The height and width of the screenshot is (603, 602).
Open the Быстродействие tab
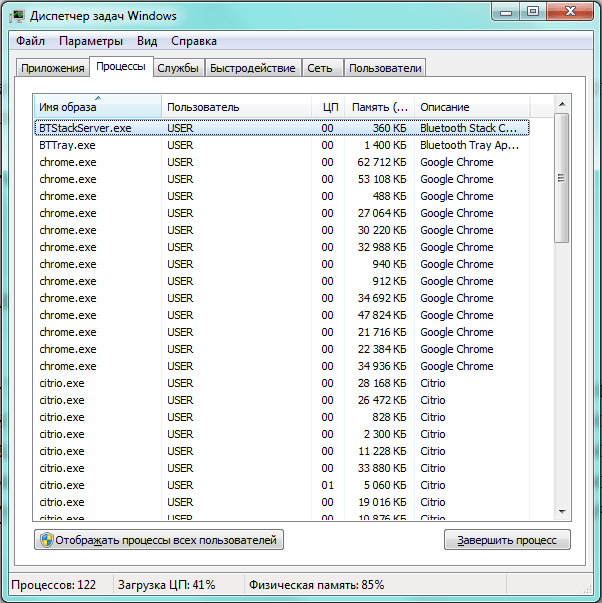pyautogui.click(x=253, y=68)
